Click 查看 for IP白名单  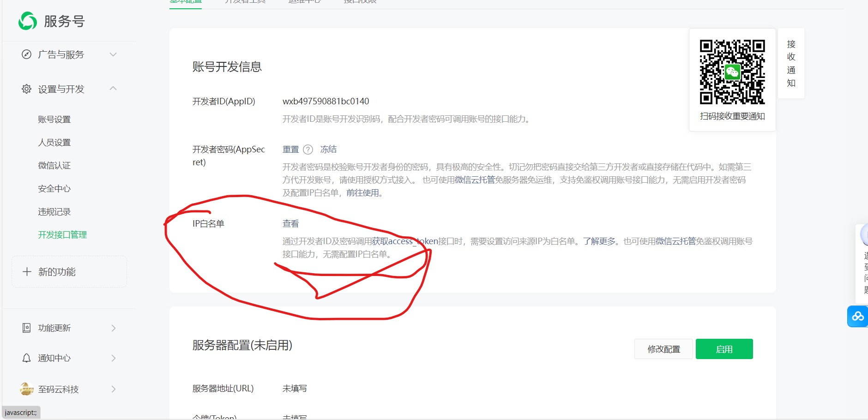coord(291,224)
